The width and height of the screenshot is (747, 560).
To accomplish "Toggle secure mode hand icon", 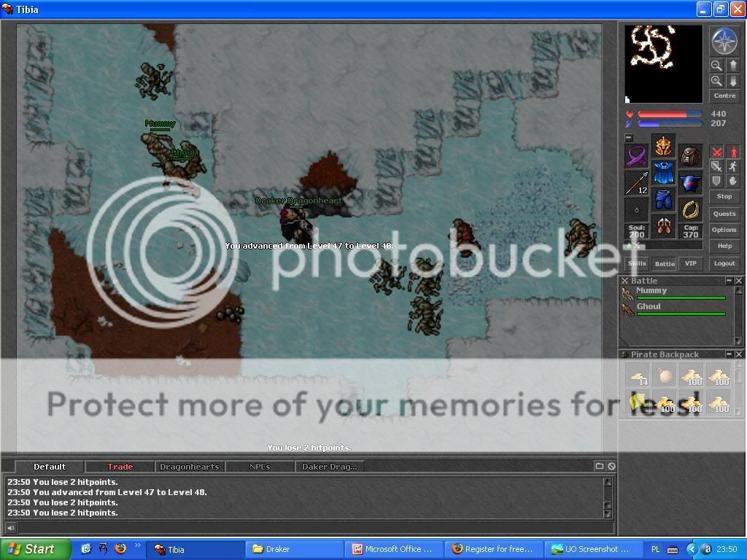I will (733, 181).
